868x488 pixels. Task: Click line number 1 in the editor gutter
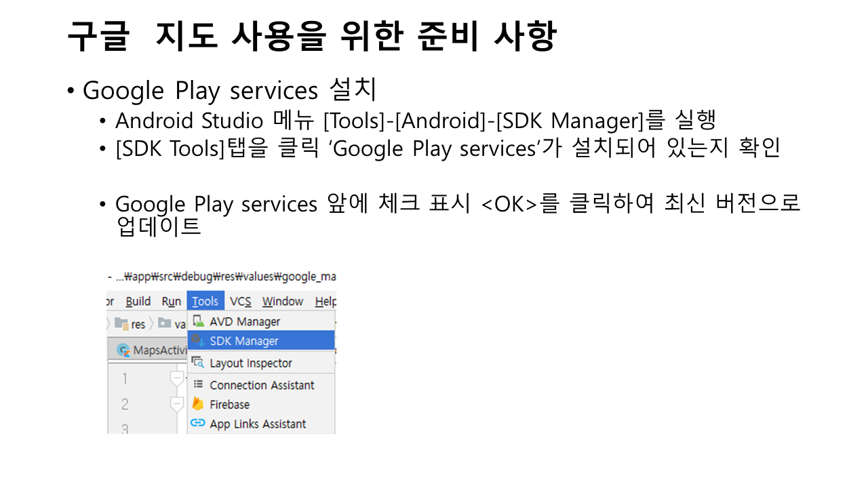pyautogui.click(x=125, y=378)
